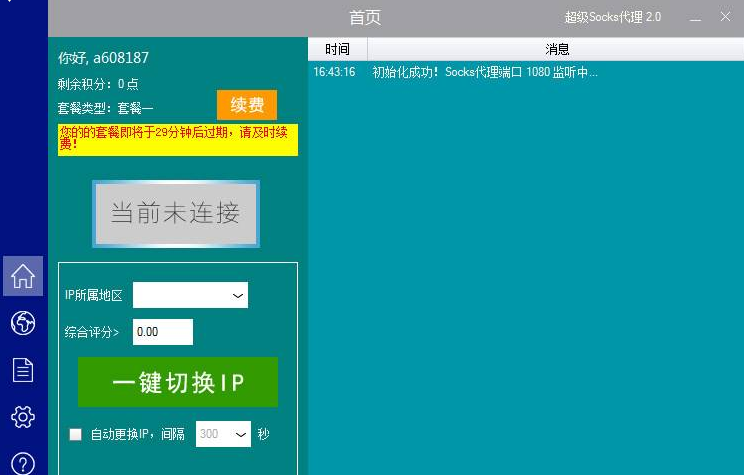744x475 pixels.
Task: Click the yellow package expiry warning
Action: coord(177,139)
